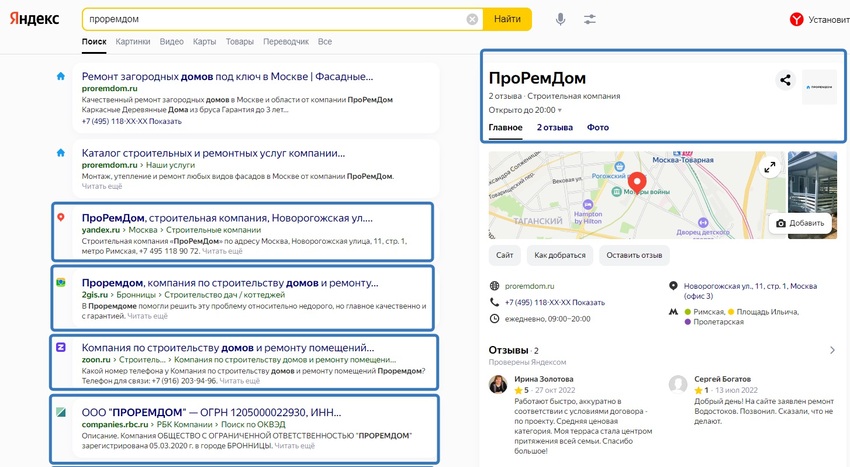
Task: Click Читать ещё under Каталог result
Action: tap(102, 187)
